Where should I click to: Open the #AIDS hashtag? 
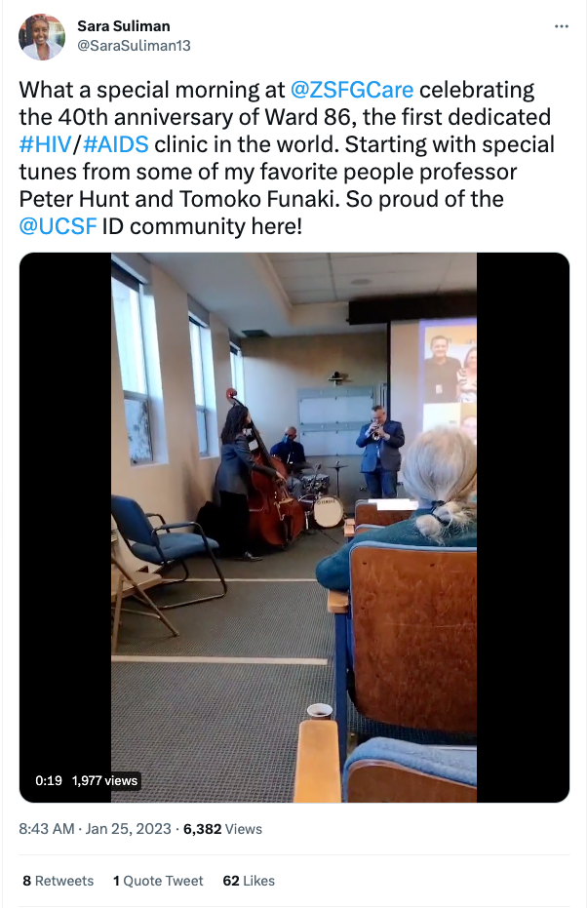click(x=116, y=144)
